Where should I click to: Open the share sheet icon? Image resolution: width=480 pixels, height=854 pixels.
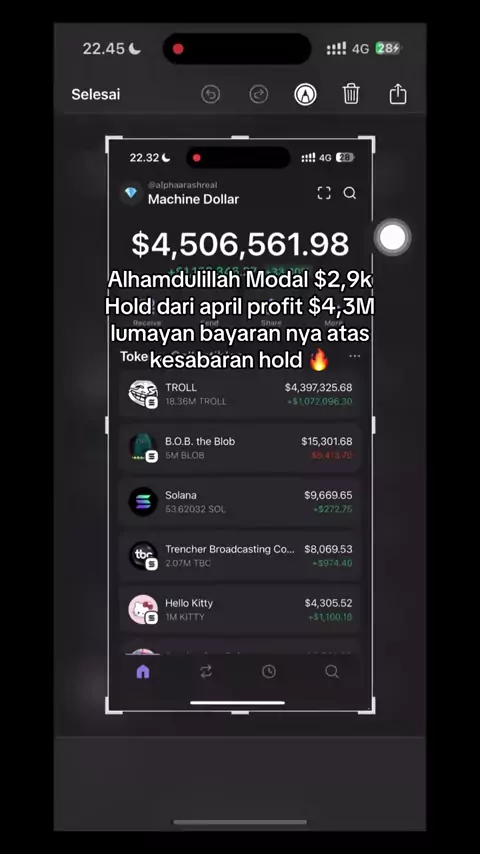[x=398, y=94]
